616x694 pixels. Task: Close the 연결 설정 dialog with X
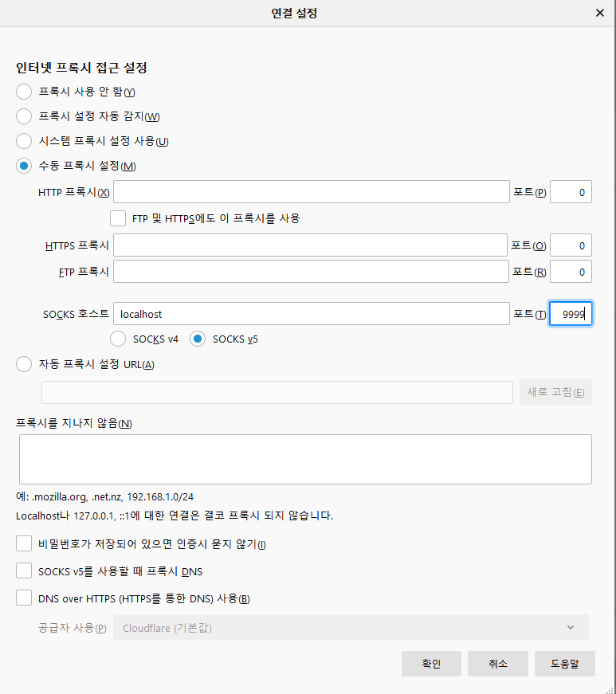point(600,13)
